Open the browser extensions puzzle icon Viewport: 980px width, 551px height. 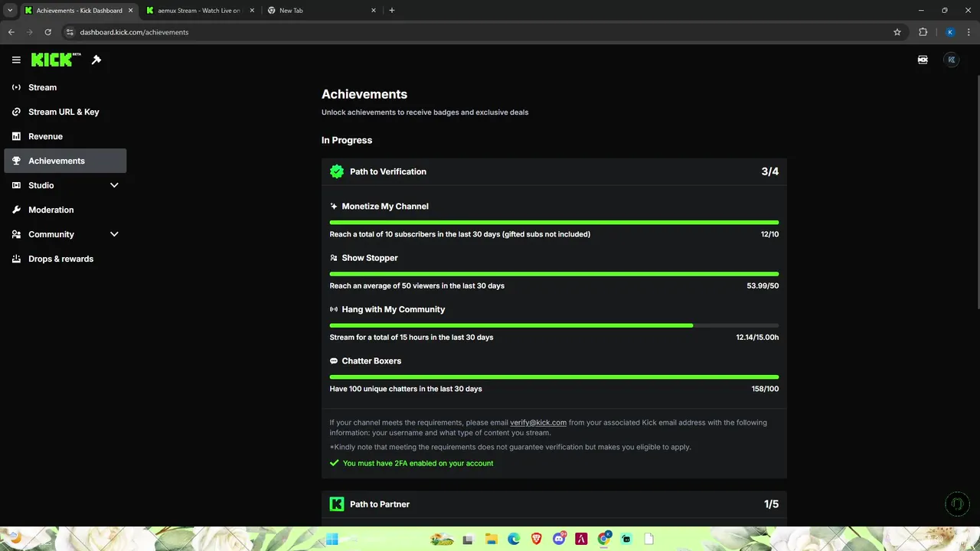923,32
